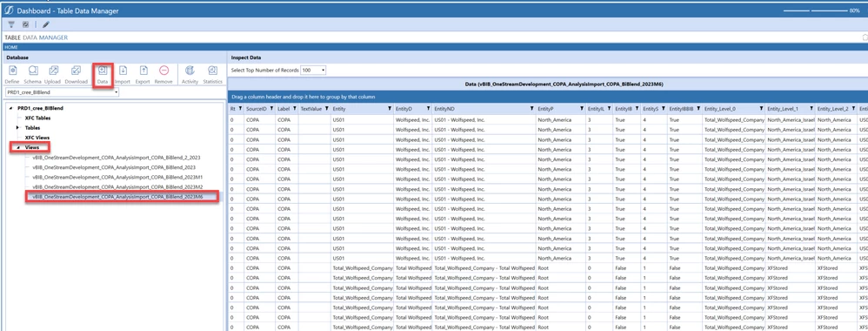868x331 pixels.
Task: Expand the Tables tree node
Action: tap(17, 127)
